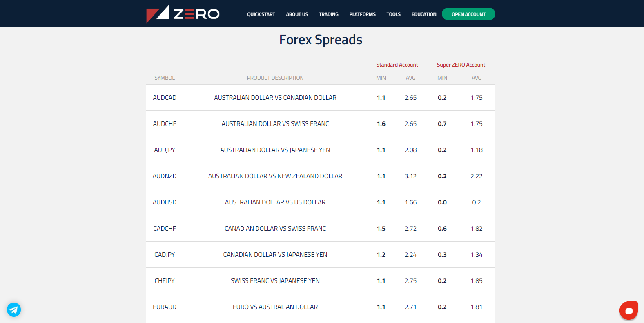Select the AUDUSD symbol cell
This screenshot has width=644, height=323.
pyautogui.click(x=165, y=202)
